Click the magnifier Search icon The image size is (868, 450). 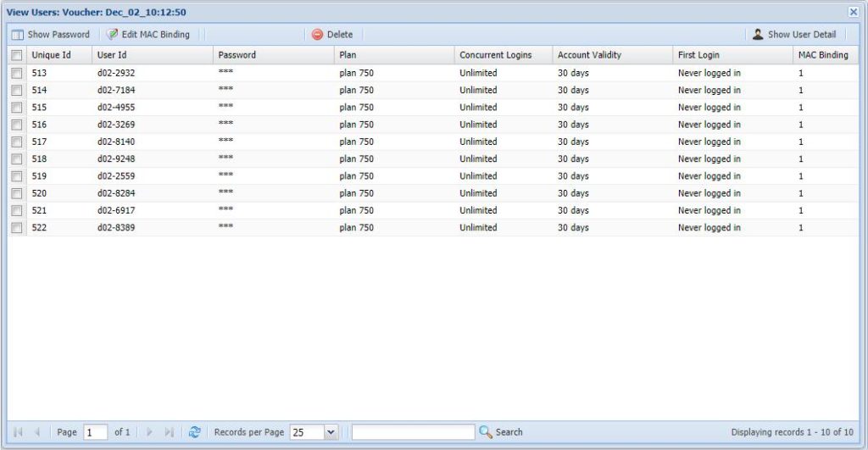pyautogui.click(x=486, y=432)
